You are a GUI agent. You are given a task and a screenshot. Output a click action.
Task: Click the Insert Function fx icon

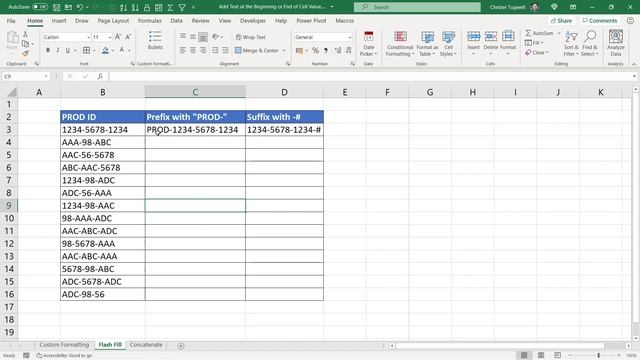100,76
